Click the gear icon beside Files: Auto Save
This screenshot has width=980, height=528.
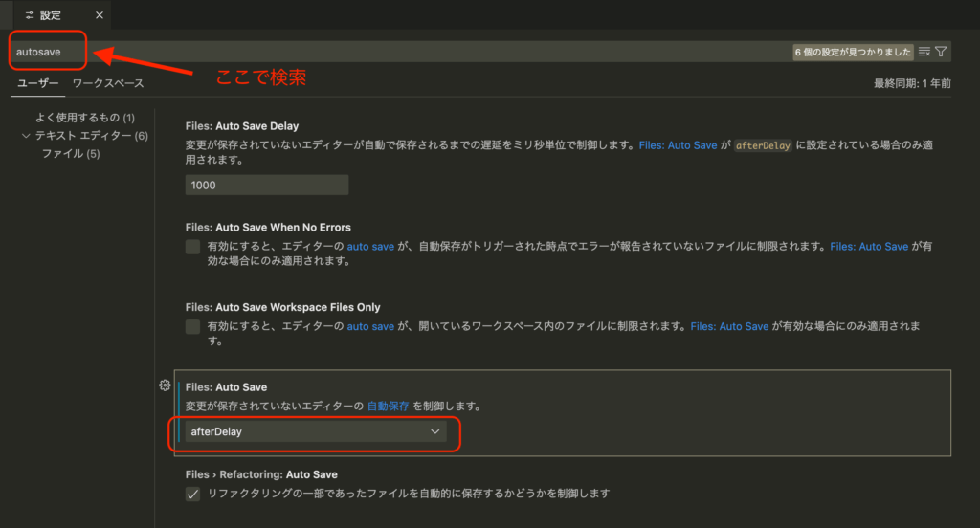tap(165, 385)
